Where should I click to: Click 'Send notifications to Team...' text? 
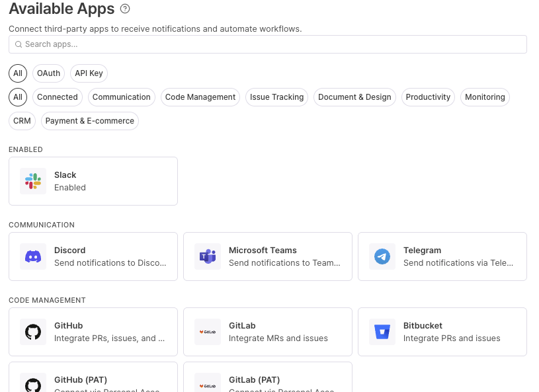(x=284, y=263)
